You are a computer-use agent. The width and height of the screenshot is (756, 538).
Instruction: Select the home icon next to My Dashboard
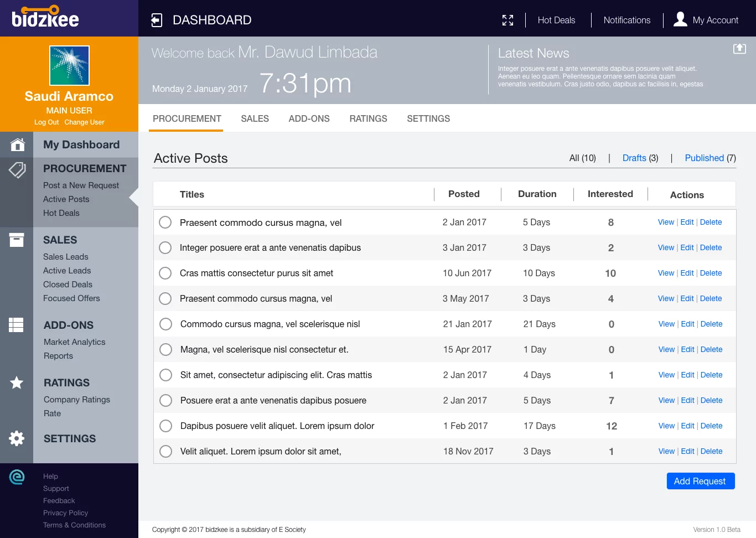[x=17, y=144]
